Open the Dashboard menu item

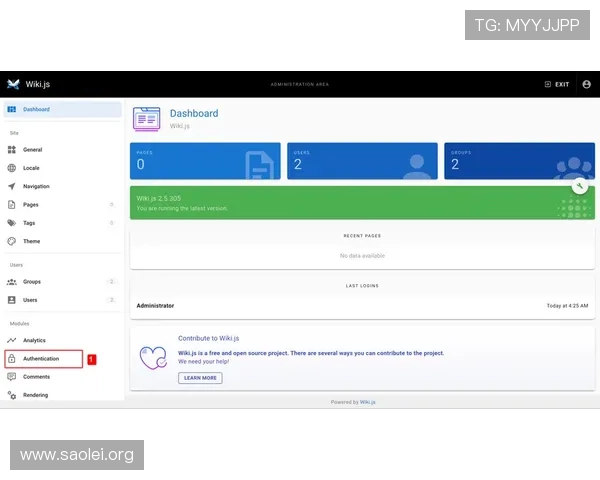36,109
